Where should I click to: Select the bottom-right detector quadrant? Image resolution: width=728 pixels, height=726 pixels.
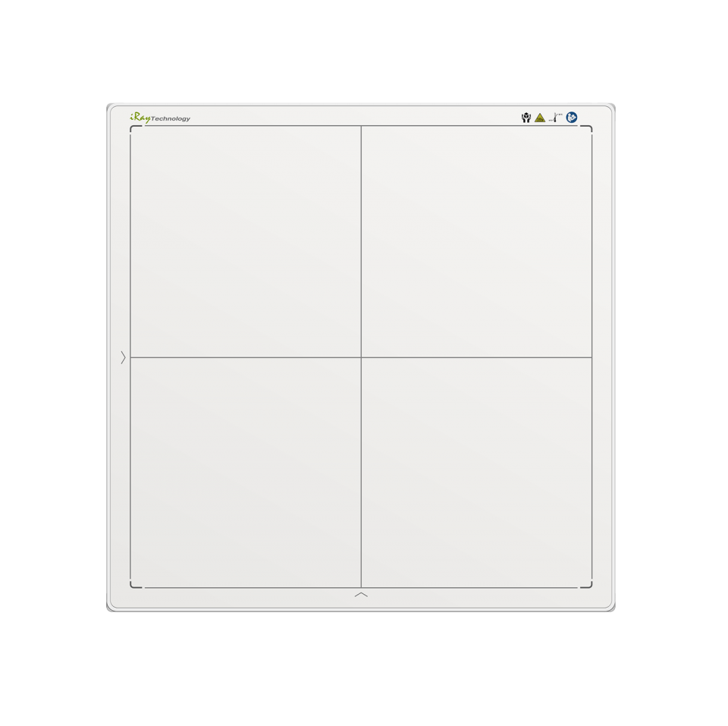point(476,472)
